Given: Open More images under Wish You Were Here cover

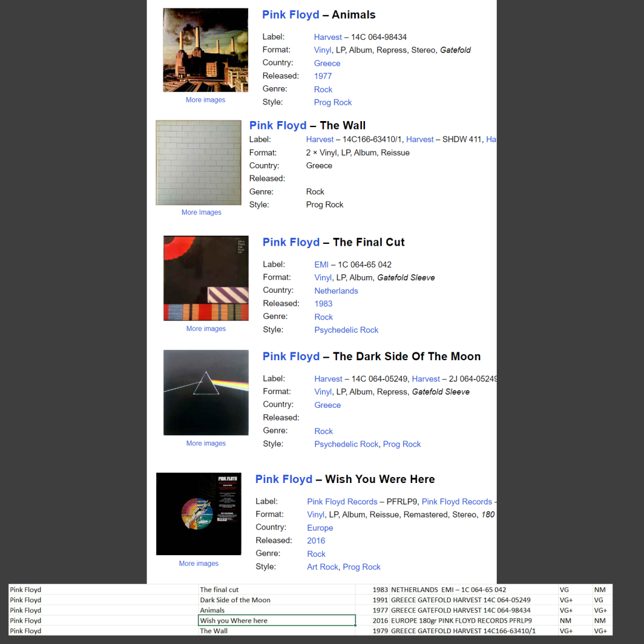Looking at the screenshot, I should (x=199, y=563).
